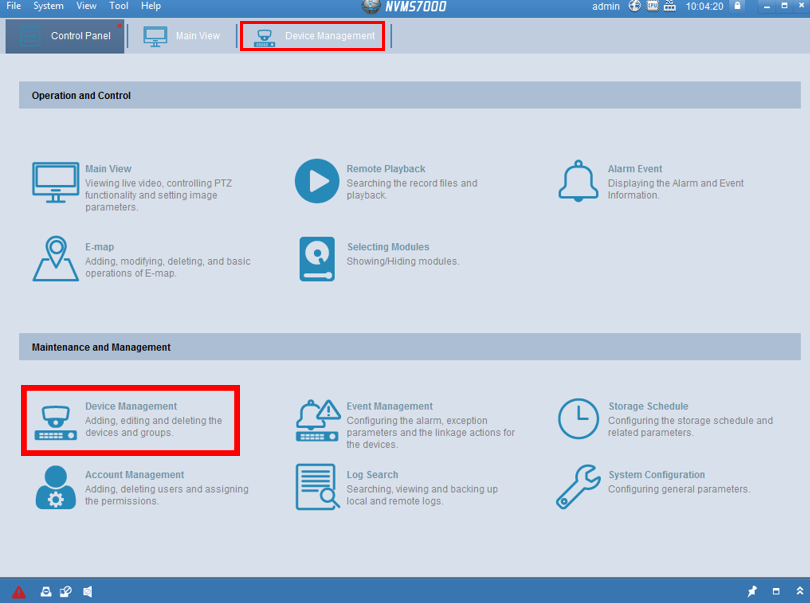Pin the alarm panel with pushpin icon
Screen dimensions: 810x603
click(x=752, y=591)
